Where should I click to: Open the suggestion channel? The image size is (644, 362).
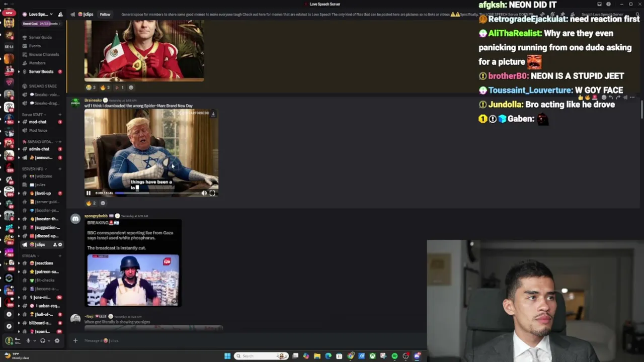[46, 227]
